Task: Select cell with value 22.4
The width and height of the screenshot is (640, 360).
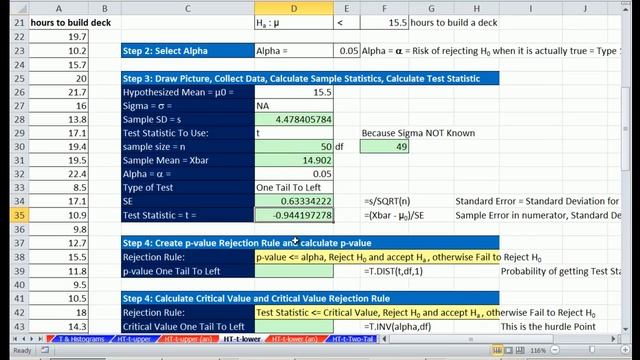Action: point(59,174)
